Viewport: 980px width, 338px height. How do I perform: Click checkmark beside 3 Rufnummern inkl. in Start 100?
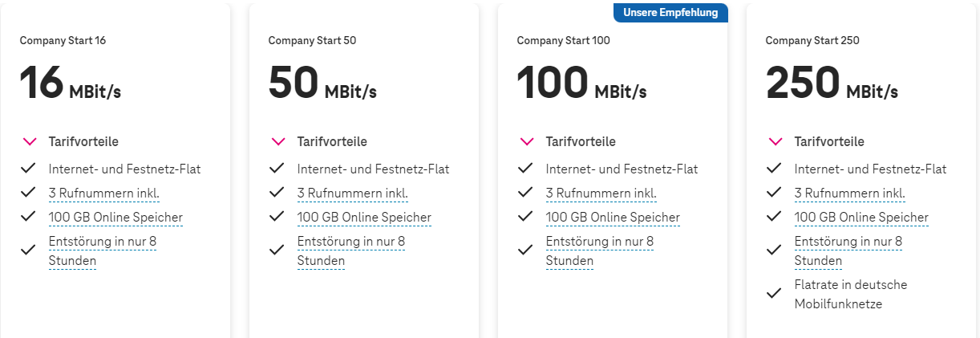526,193
